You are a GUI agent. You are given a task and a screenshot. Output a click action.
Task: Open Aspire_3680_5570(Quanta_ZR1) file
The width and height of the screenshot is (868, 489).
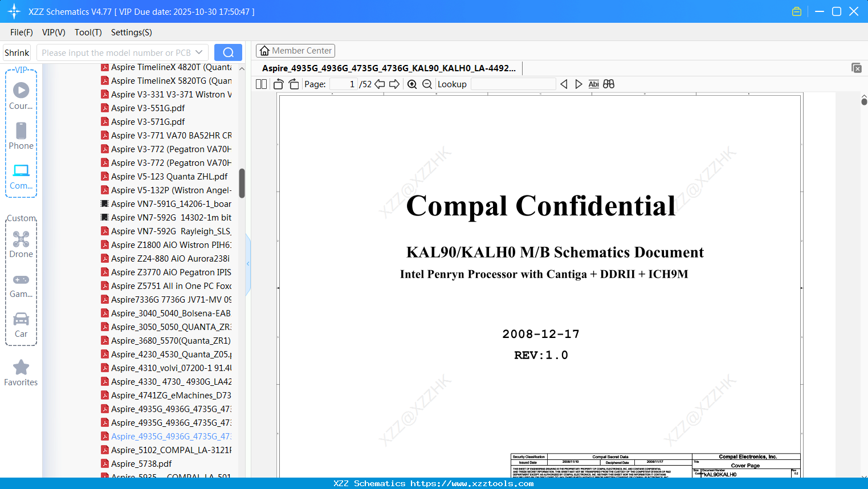point(166,341)
